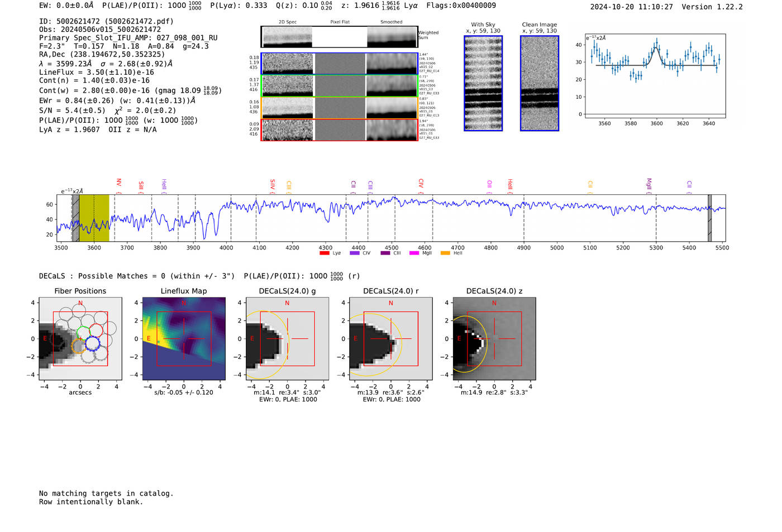Select the S/N = 5.4(±0.5) line

click(108, 111)
